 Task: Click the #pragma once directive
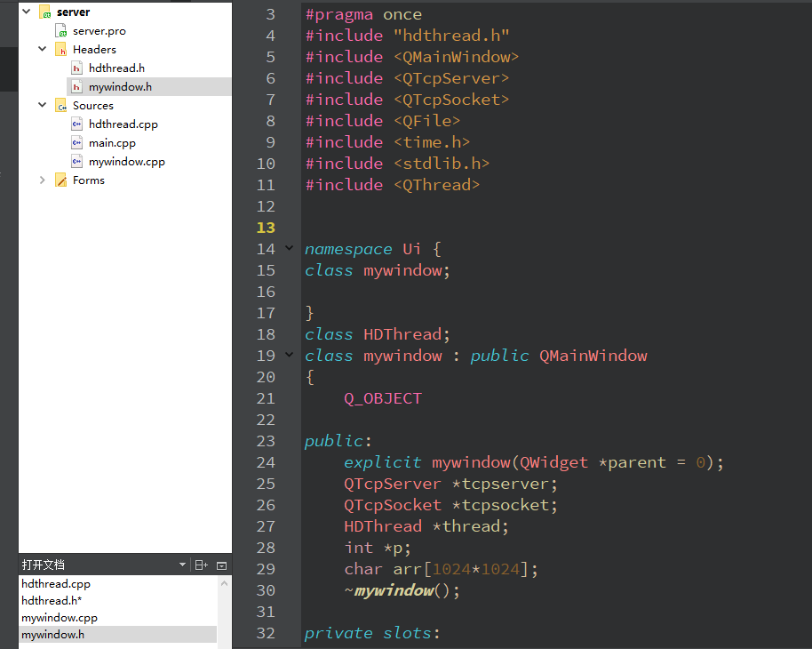(363, 14)
